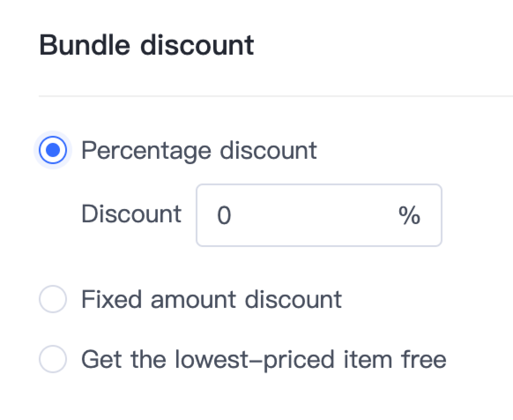
Task: Click the 0 value in Discount field
Action: click(224, 215)
